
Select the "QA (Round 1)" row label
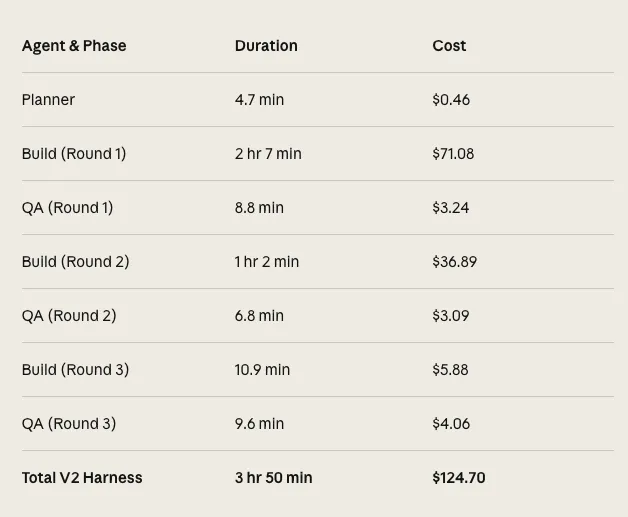[x=67, y=208]
